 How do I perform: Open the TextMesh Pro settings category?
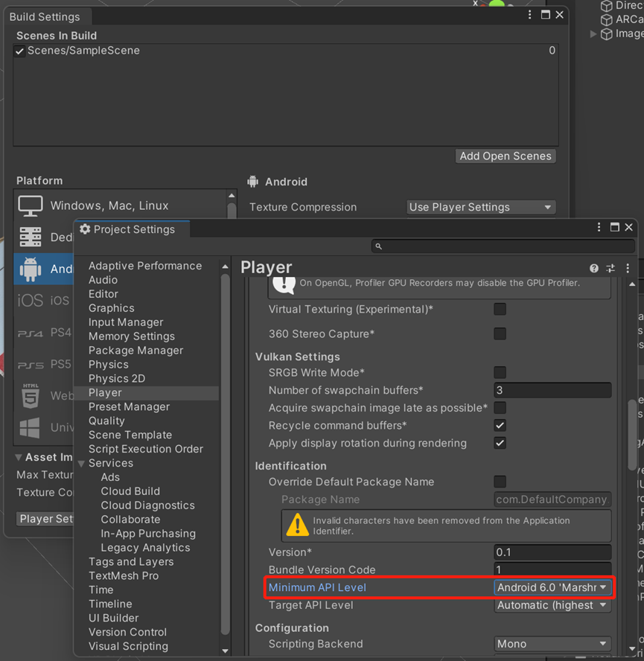click(124, 576)
